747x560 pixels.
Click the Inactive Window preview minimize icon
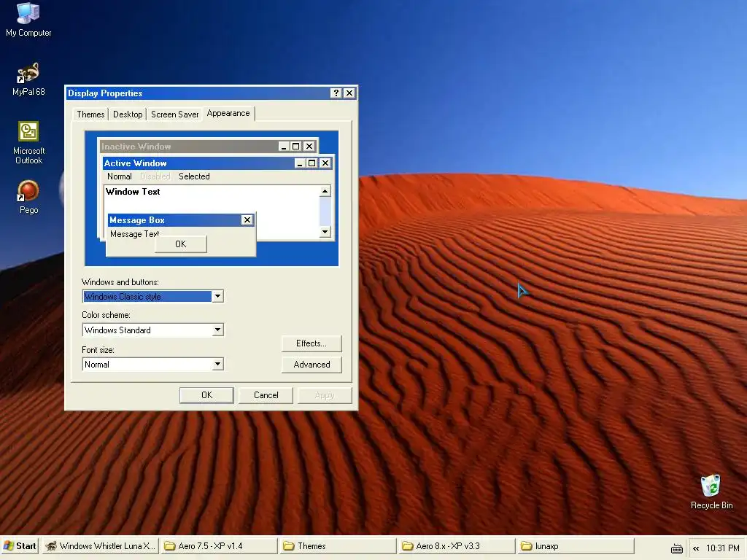284,146
